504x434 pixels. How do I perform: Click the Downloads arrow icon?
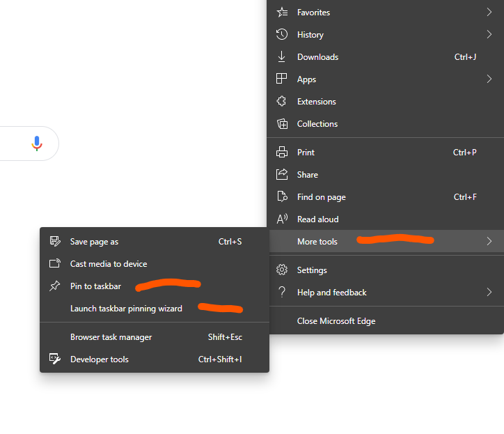281,56
